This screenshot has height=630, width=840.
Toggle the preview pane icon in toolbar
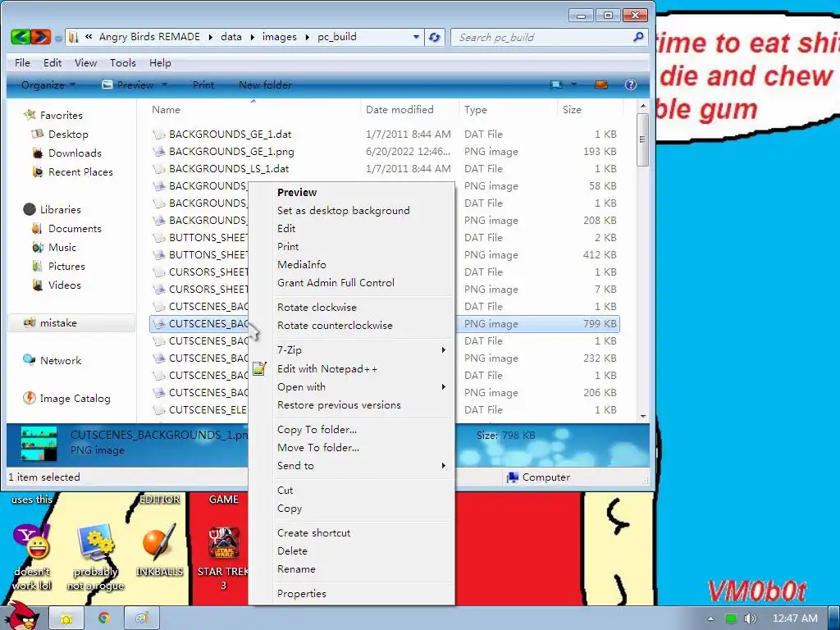pyautogui.click(x=601, y=84)
